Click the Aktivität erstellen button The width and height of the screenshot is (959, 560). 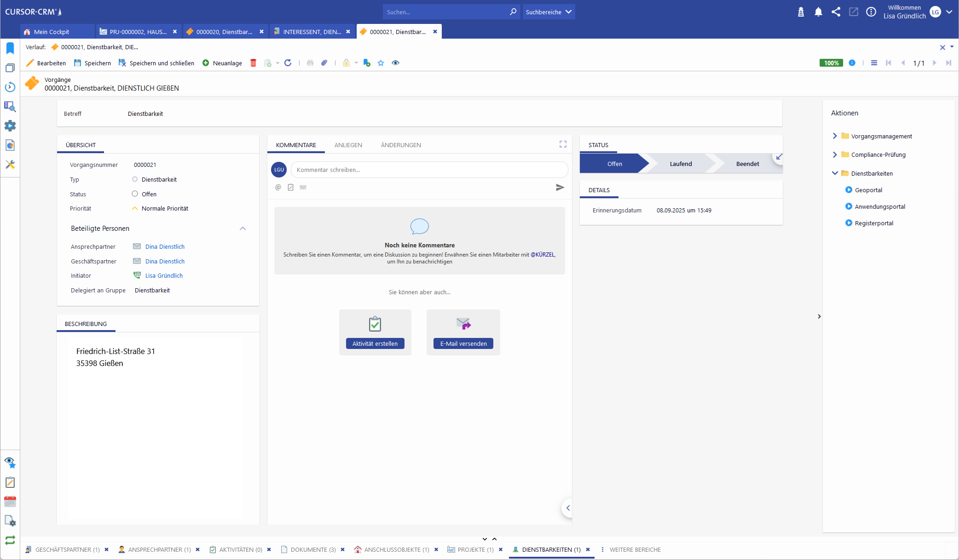click(x=375, y=343)
